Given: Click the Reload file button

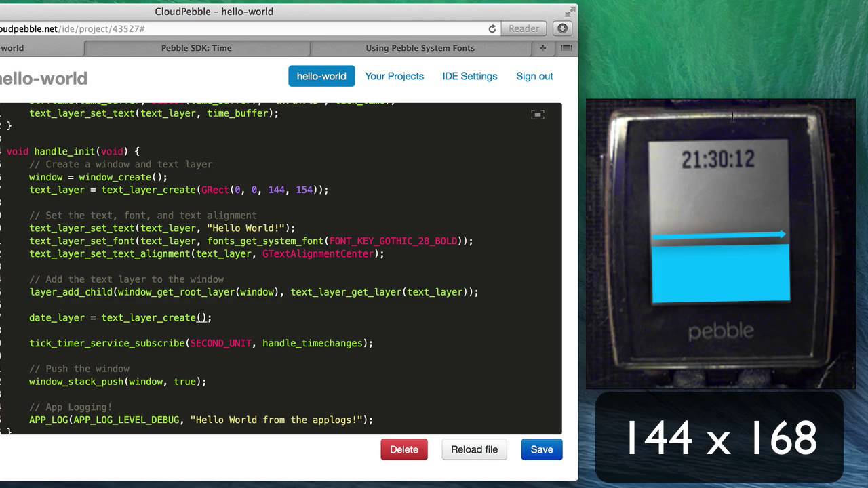Looking at the screenshot, I should pyautogui.click(x=475, y=449).
